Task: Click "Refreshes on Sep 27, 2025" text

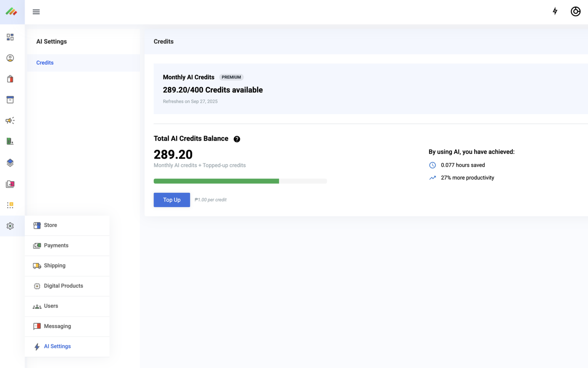Action: tap(190, 101)
